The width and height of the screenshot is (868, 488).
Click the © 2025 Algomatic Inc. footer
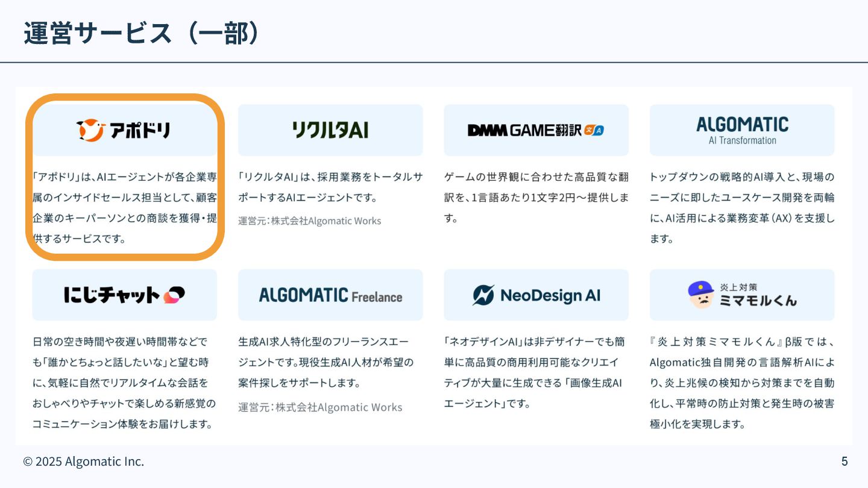point(84,461)
